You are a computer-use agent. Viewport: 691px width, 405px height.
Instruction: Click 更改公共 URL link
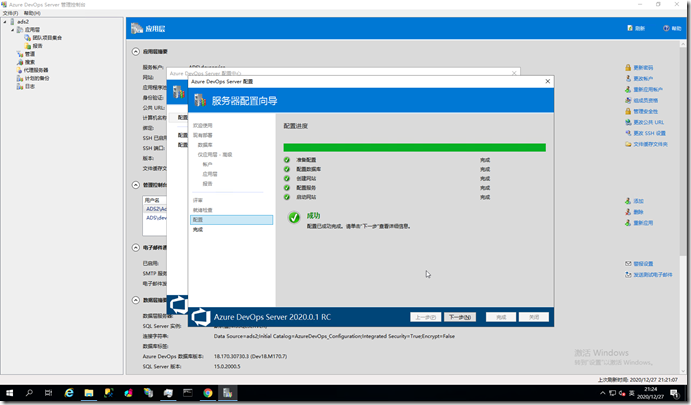[649, 122]
